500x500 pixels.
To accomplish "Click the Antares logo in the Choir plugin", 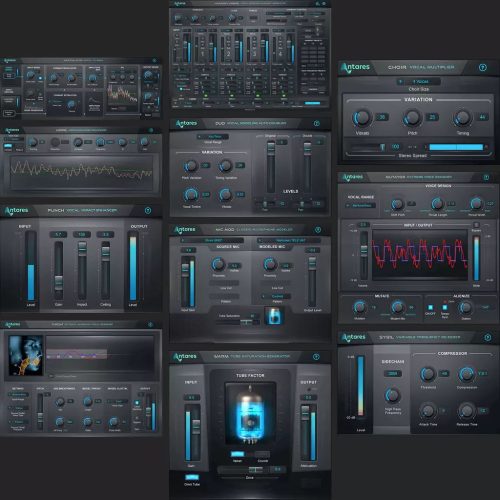I will [355, 68].
